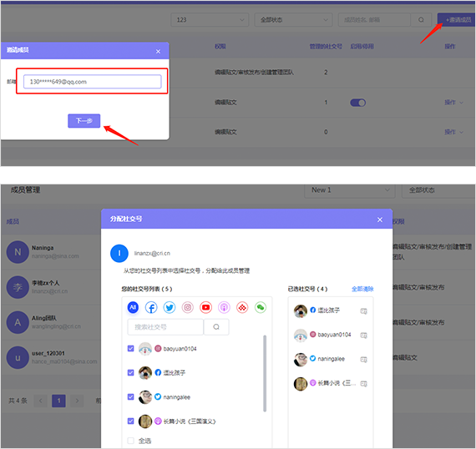Screen dimensions: 476x449
Task: Remove naningalee from selected accounts list
Action: 363,360
